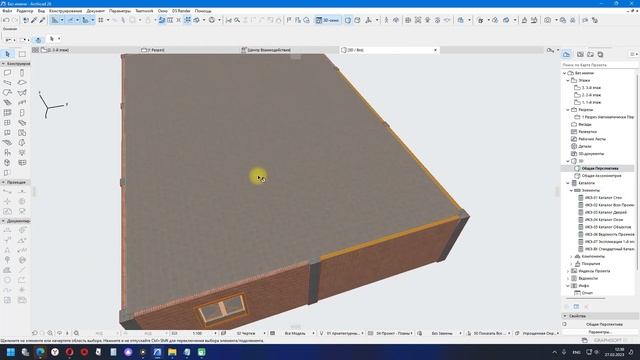The width and height of the screenshot is (640, 360).
Task: Toggle the grid snap icon
Action: click(x=101, y=20)
